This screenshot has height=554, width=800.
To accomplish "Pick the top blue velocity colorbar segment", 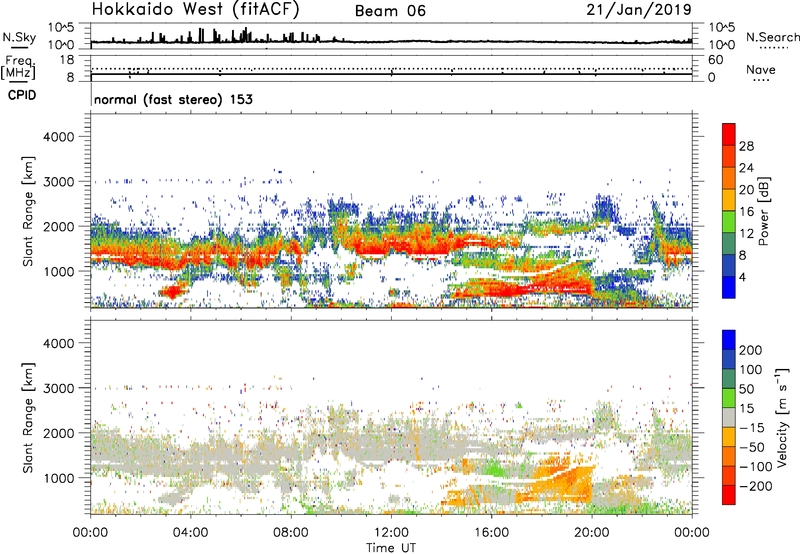I will (x=729, y=340).
